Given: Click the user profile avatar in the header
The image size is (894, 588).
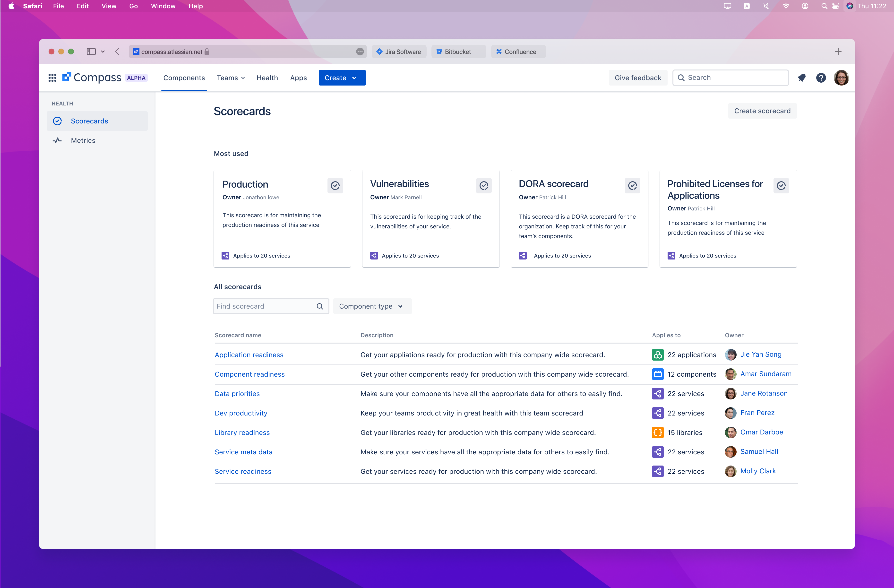Looking at the screenshot, I should click(841, 78).
